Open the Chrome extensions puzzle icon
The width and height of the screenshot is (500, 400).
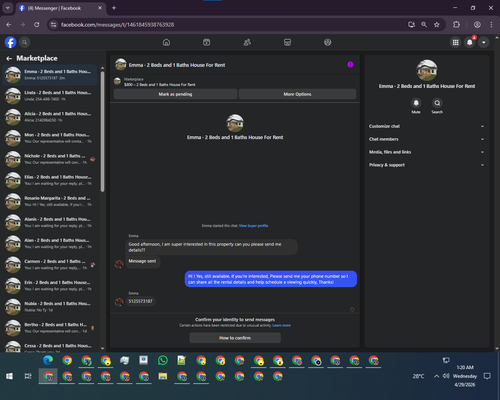[x=456, y=25]
